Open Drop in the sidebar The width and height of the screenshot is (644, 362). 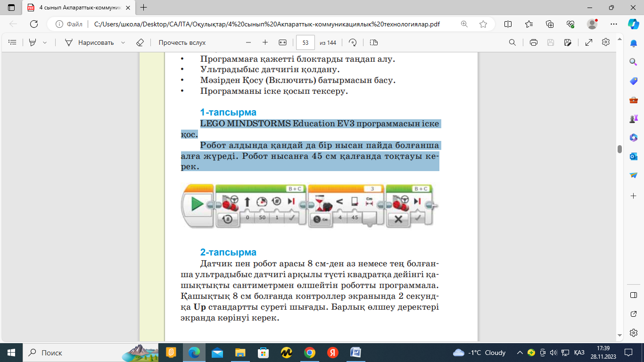(634, 175)
